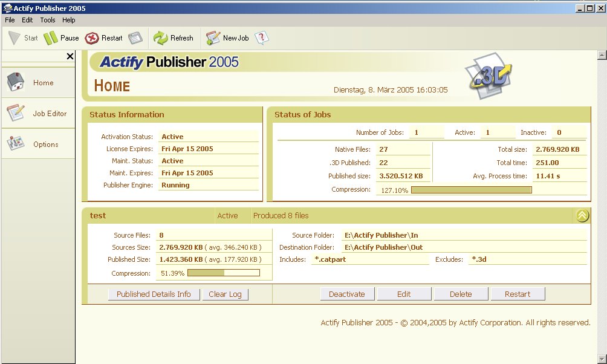Click the Includes value *.catpart
The image size is (607, 364).
330,259
